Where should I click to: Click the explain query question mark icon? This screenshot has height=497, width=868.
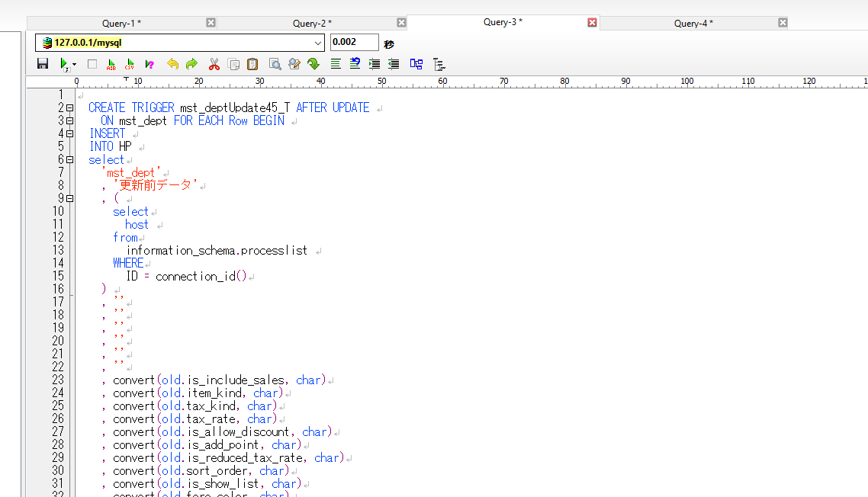point(149,64)
